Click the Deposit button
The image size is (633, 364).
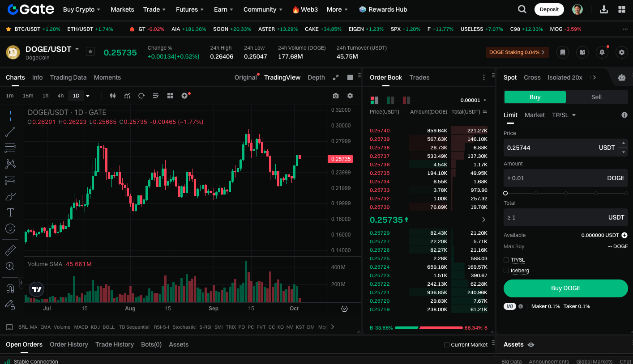(549, 9)
